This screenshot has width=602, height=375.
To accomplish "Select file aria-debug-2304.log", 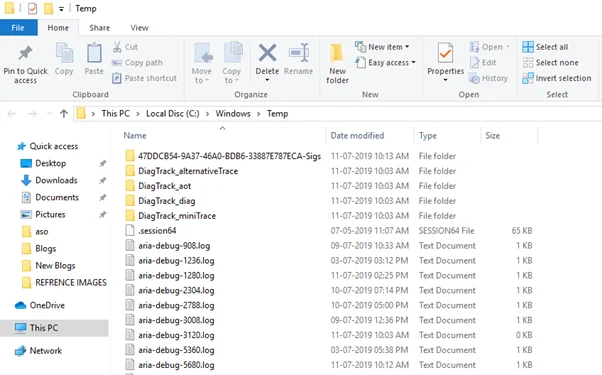I will pyautogui.click(x=169, y=291).
